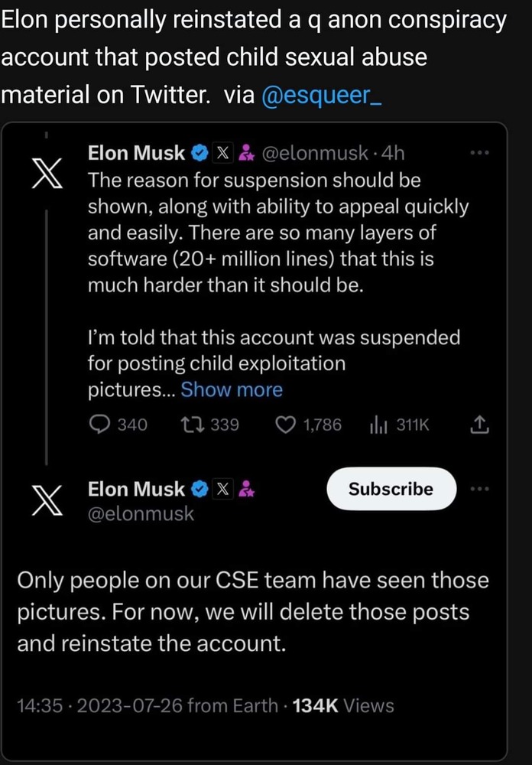532x765 pixels.
Task: Click the purple affiliate icon left of Subscribe
Action: point(246,489)
